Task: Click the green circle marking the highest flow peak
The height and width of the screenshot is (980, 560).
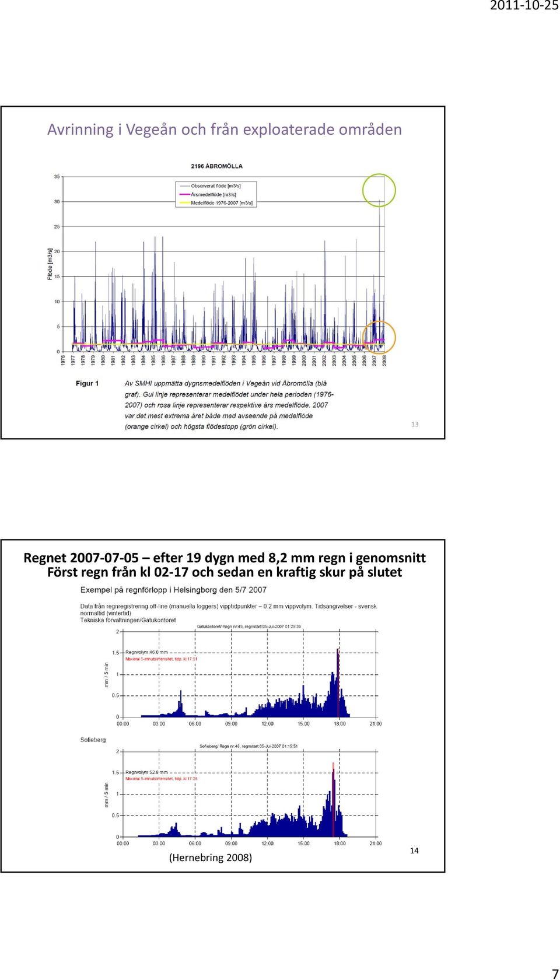Action: pos(379,190)
